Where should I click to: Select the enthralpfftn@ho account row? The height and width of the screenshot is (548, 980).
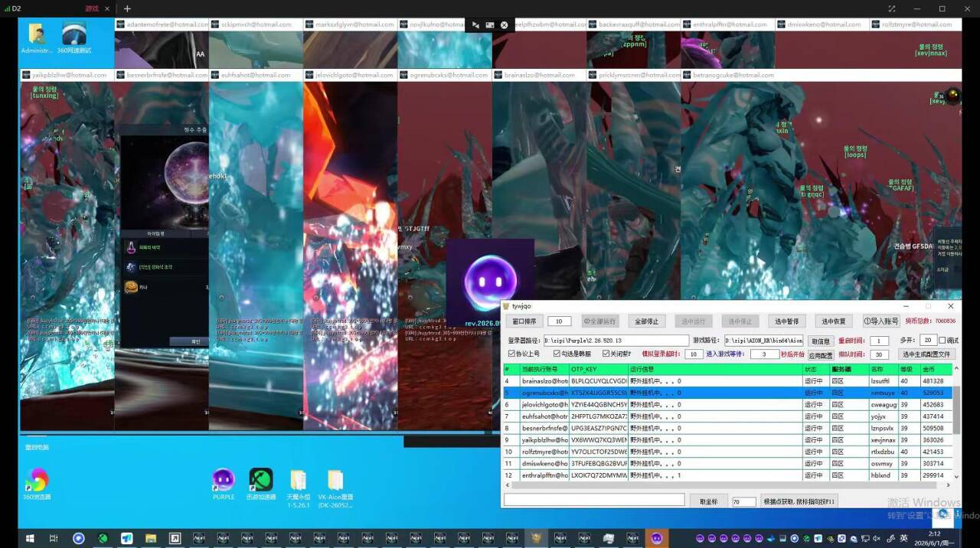click(727, 475)
